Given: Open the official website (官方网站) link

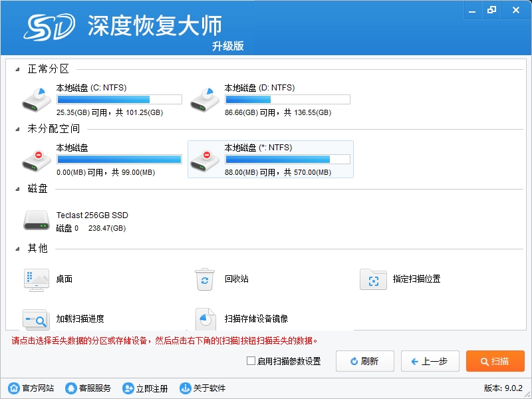Looking at the screenshot, I should (31, 388).
